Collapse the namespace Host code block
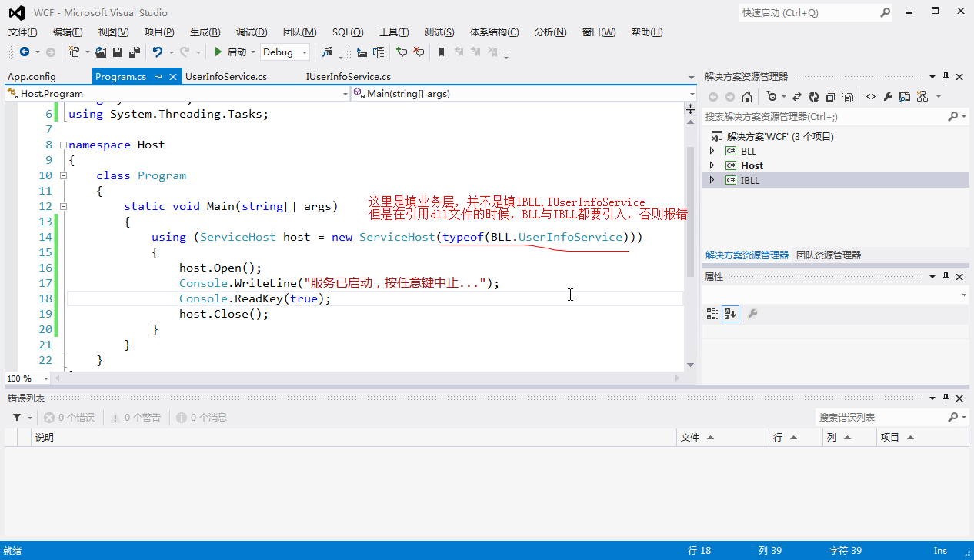 pos(63,145)
